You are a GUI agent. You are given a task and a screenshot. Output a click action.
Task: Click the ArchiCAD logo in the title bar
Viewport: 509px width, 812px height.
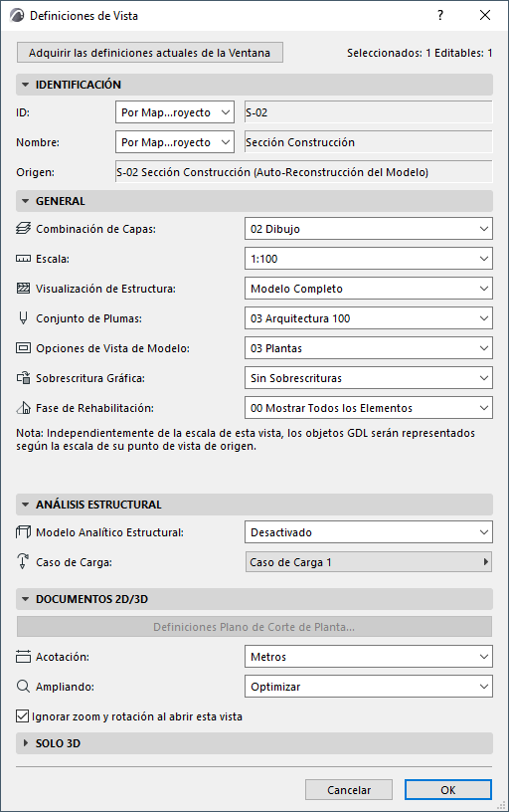17,16
